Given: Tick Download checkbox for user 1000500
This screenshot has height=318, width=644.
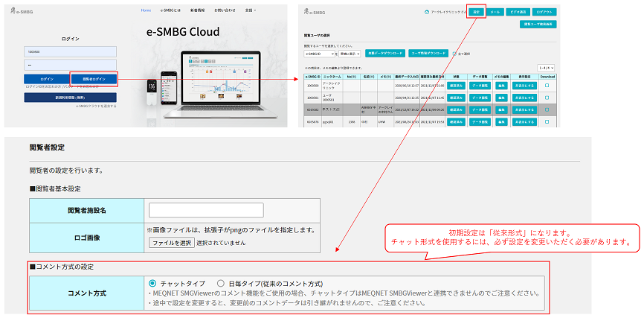Looking at the screenshot, I should (x=547, y=86).
